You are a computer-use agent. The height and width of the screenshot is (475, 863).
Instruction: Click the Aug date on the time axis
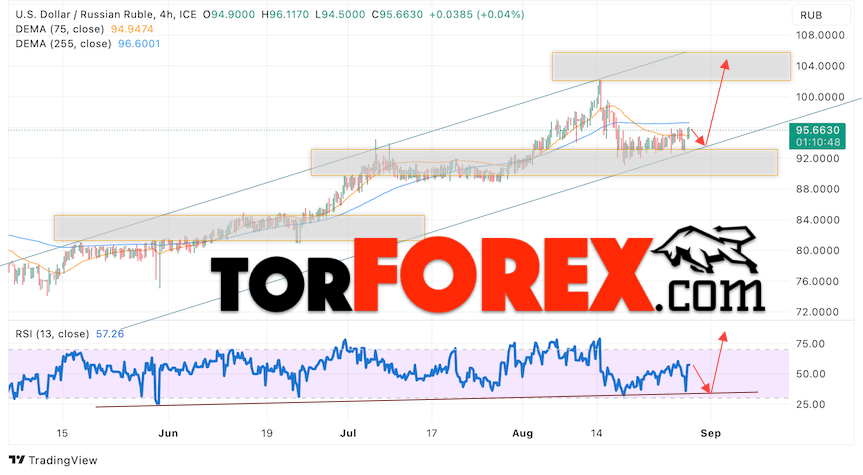[522, 433]
